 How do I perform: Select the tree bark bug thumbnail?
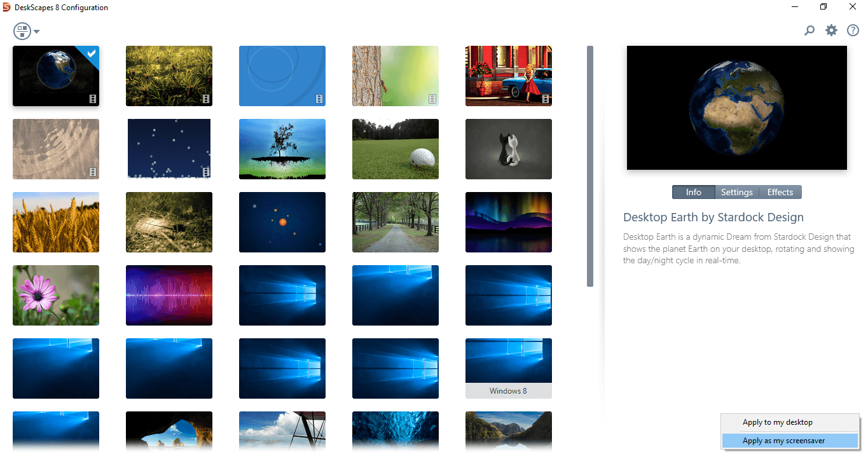(x=396, y=76)
